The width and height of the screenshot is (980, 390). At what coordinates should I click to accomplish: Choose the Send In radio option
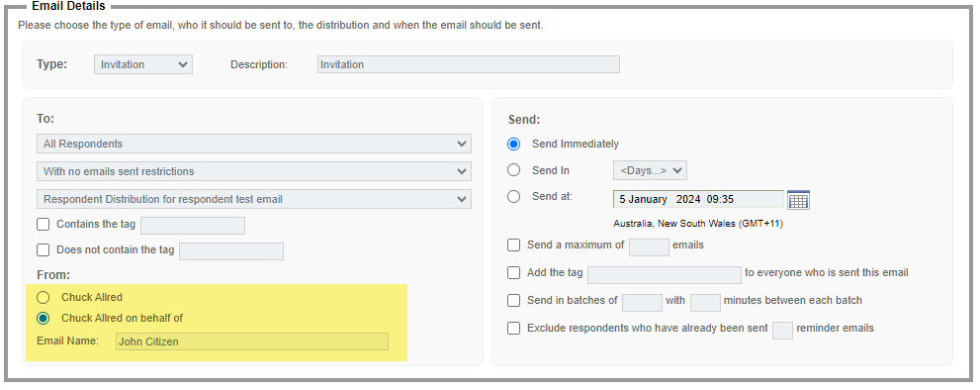point(514,170)
